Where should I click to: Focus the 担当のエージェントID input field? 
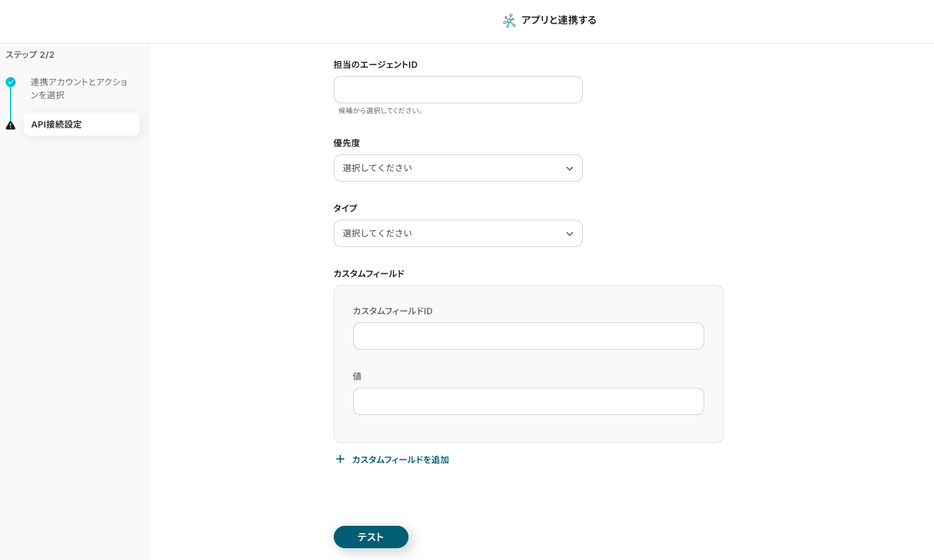[x=458, y=90]
